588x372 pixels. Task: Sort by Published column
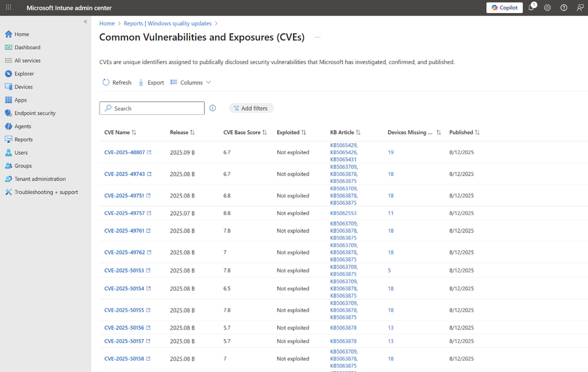(464, 132)
